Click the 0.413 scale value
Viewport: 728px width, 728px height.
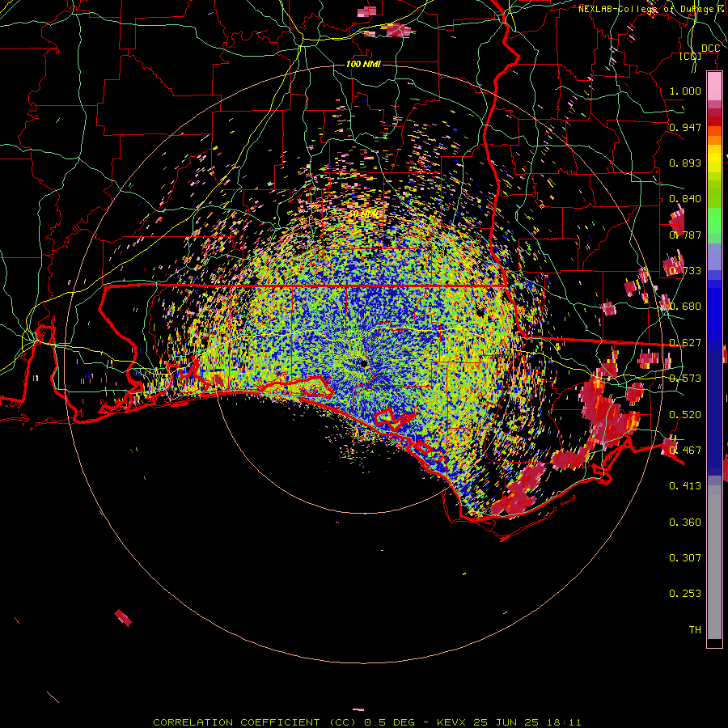tap(685, 486)
